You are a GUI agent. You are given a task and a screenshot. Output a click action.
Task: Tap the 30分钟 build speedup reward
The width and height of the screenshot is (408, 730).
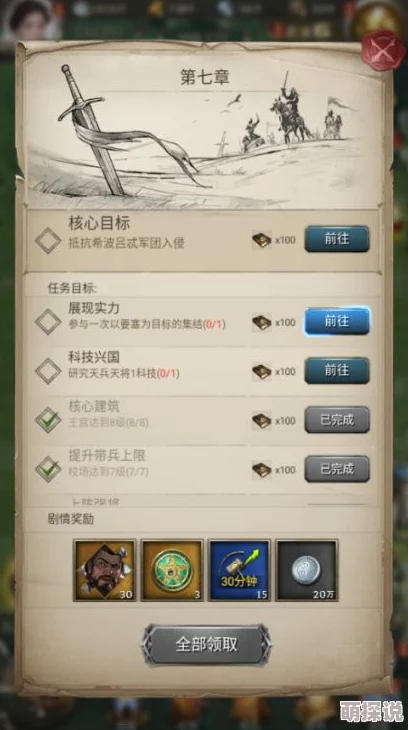click(239, 570)
